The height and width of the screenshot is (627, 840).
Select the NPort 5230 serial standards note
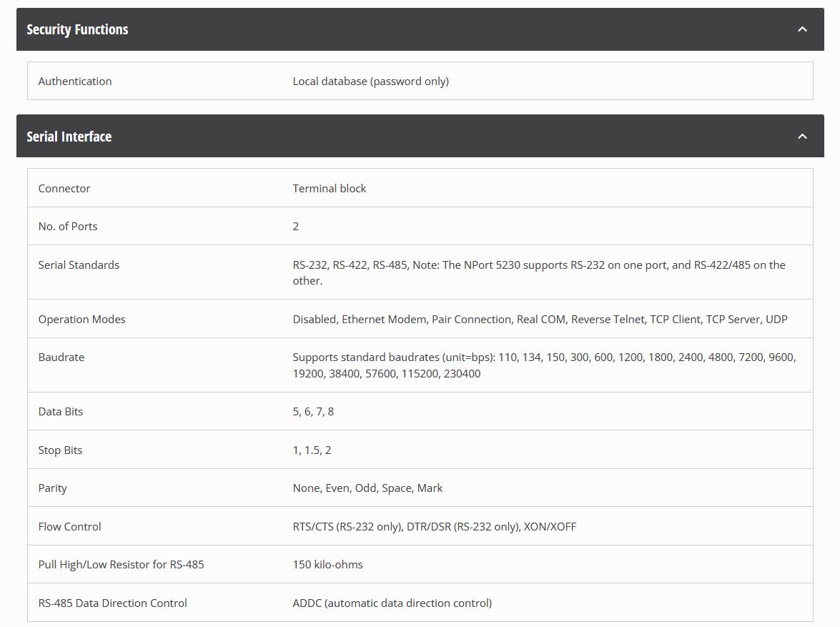click(x=538, y=272)
